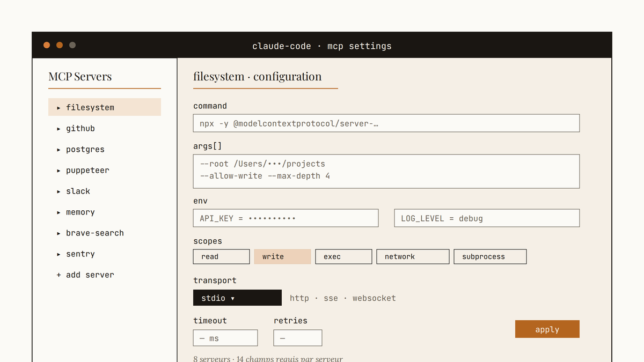
Task: Click the args[] label
Action: coord(208,146)
